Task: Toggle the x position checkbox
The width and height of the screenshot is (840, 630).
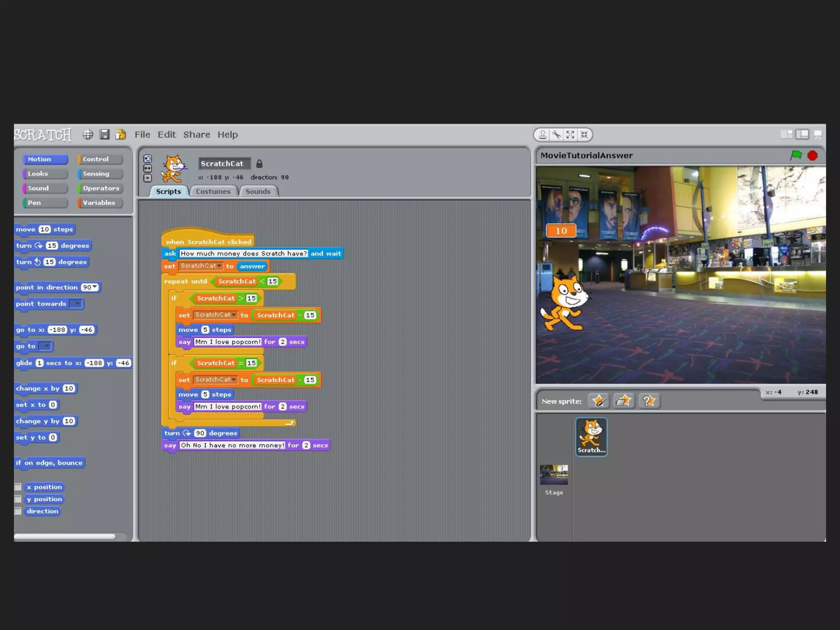Action: pos(18,487)
